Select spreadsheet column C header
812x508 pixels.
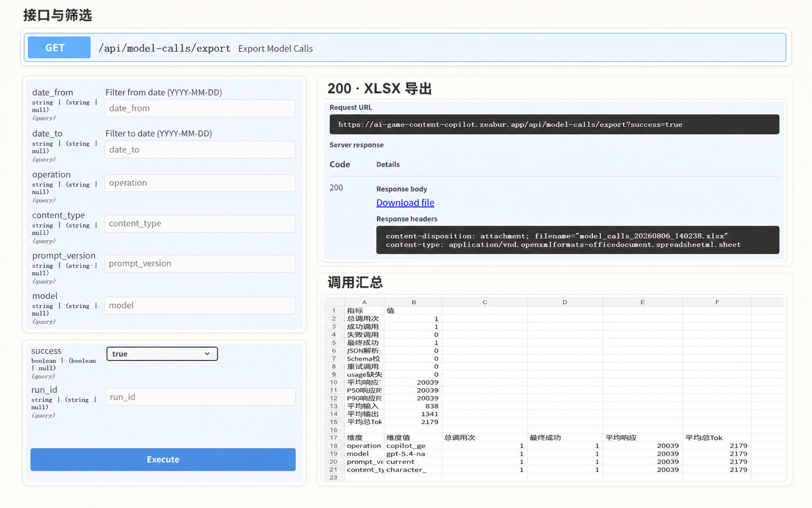point(484,302)
